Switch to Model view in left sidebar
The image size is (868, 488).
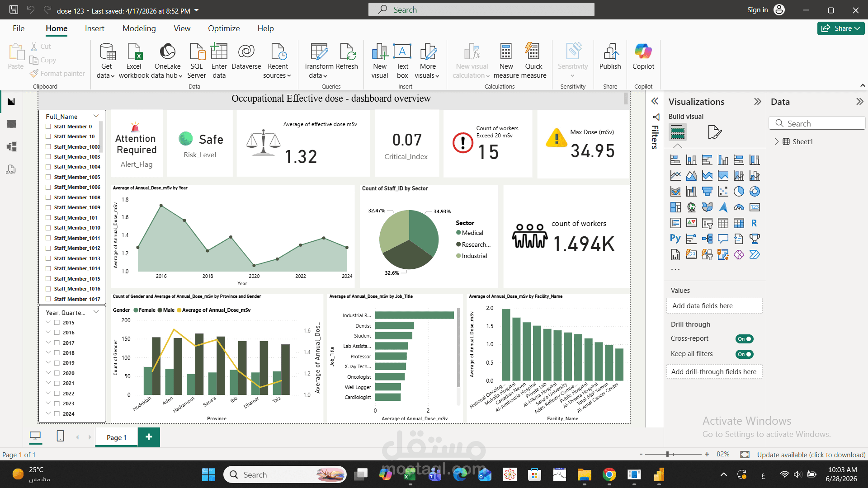coord(11,146)
